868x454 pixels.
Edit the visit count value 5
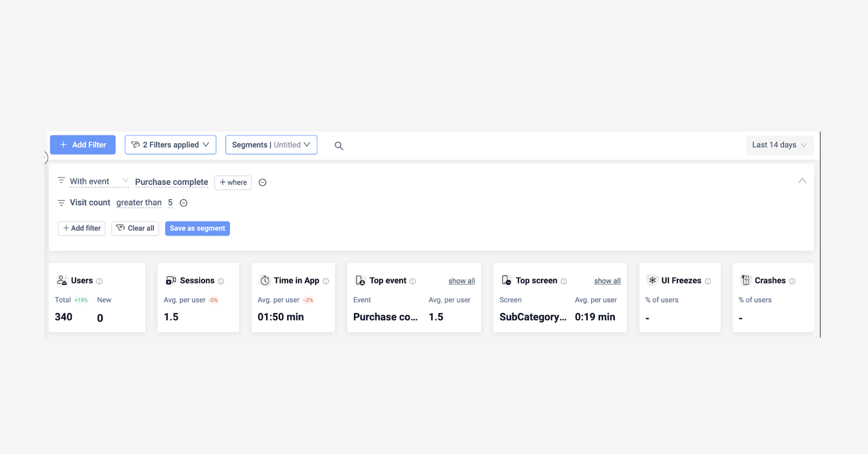[x=170, y=203]
